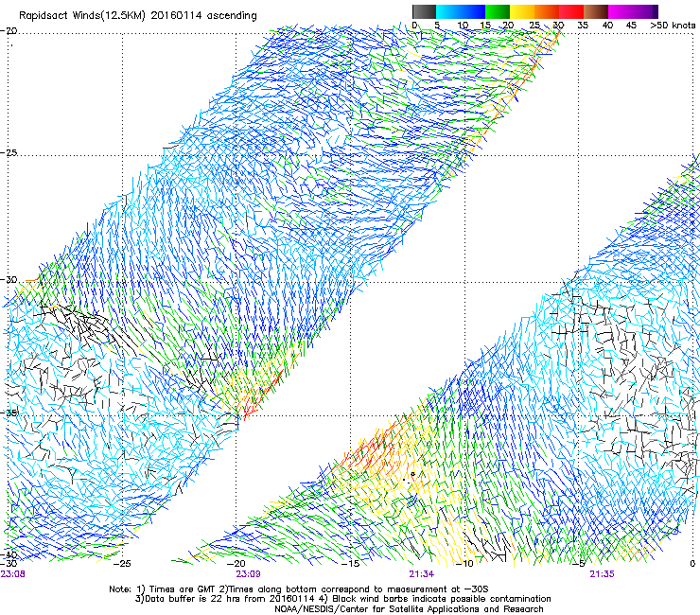Click longitude label '-10' on the bottom axis

tap(464, 564)
